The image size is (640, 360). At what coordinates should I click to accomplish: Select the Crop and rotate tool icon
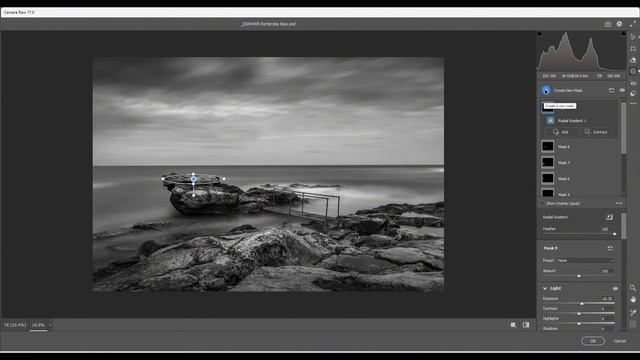pos(633,48)
